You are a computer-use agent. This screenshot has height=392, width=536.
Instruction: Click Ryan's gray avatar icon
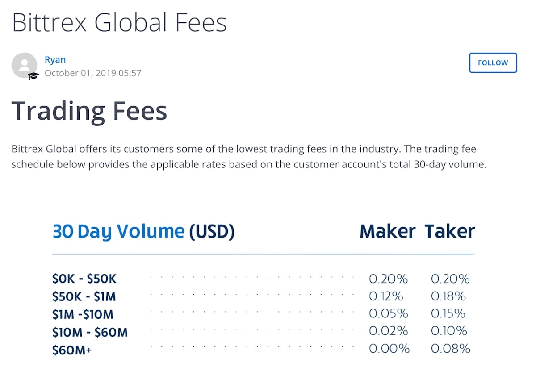tap(24, 65)
